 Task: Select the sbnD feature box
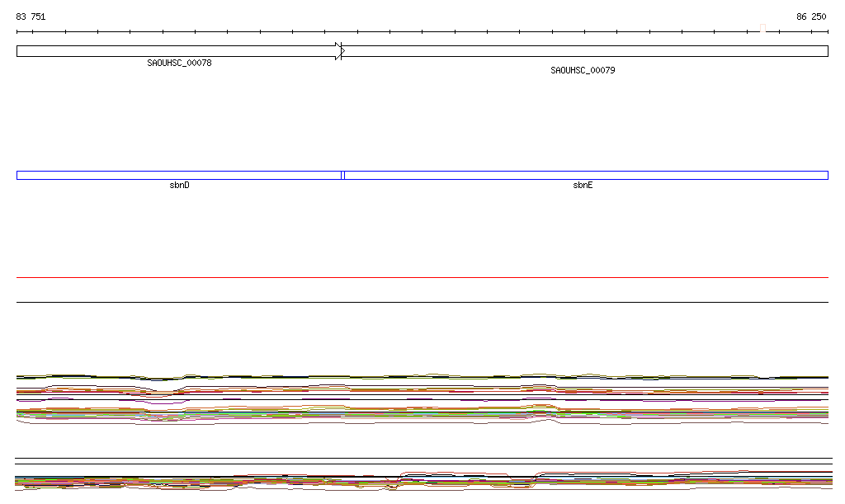pos(178,175)
